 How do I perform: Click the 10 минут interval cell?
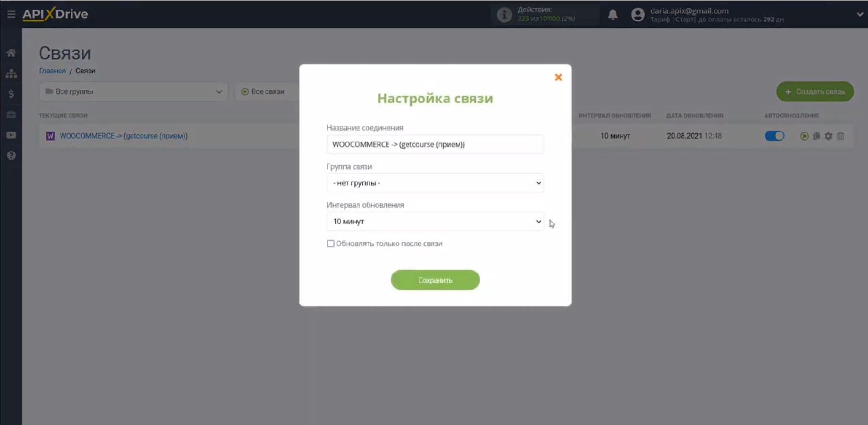pos(615,136)
